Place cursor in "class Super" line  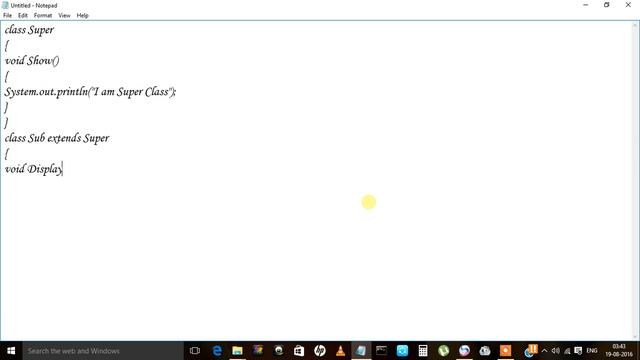click(29, 30)
